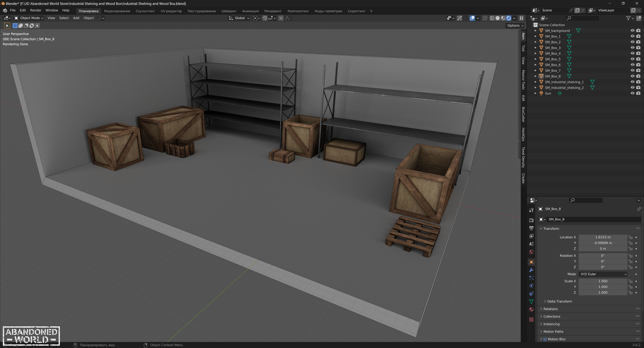The image size is (644, 348).
Task: Pause the viewport render preview
Action: click(521, 18)
